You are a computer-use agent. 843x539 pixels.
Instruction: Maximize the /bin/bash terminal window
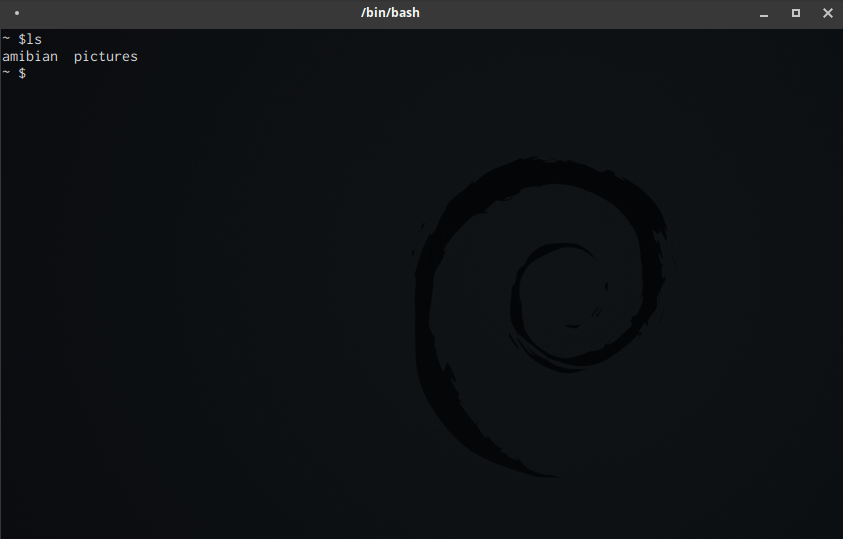point(796,13)
